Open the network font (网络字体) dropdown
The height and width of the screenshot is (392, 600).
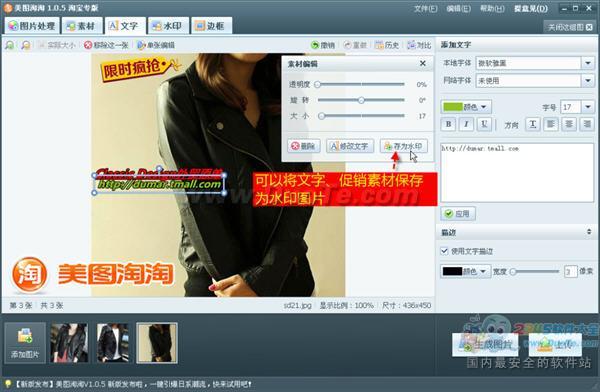point(588,81)
